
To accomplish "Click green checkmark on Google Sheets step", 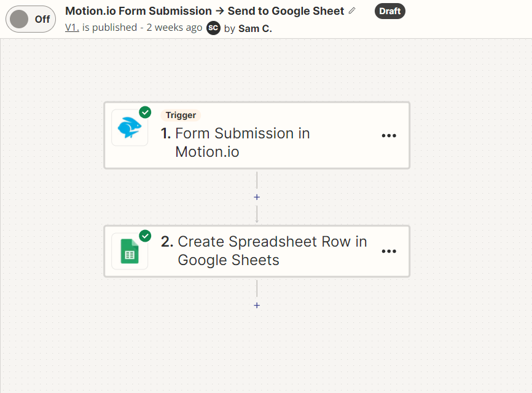I will point(145,236).
